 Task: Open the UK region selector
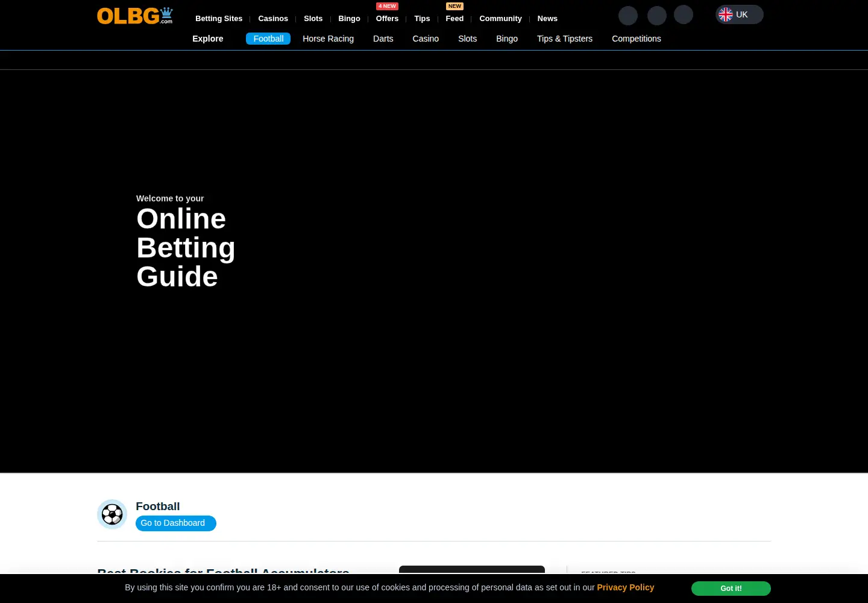[740, 14]
